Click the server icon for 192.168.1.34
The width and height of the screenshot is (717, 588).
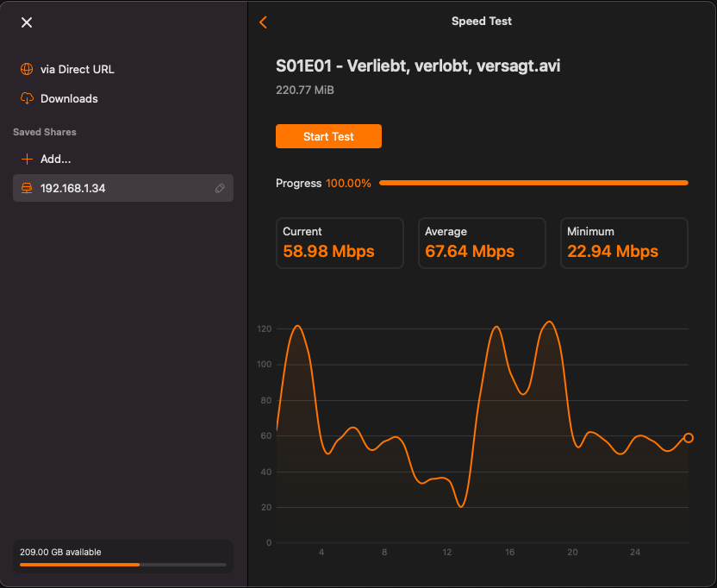[27, 188]
